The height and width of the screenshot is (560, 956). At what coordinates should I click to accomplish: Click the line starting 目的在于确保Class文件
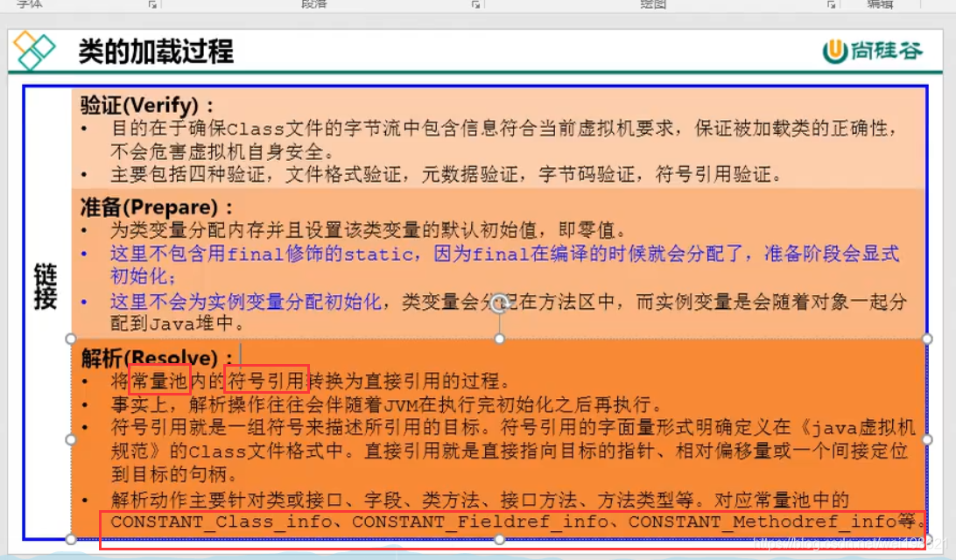[504, 129]
